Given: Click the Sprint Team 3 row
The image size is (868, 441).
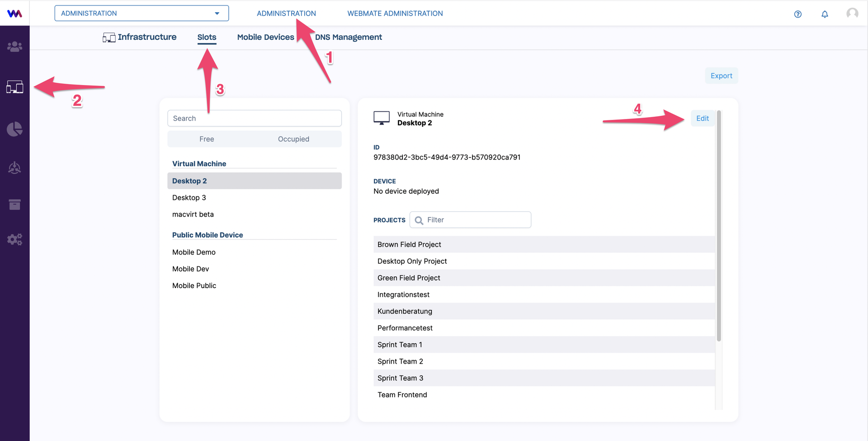Looking at the screenshot, I should coord(544,378).
